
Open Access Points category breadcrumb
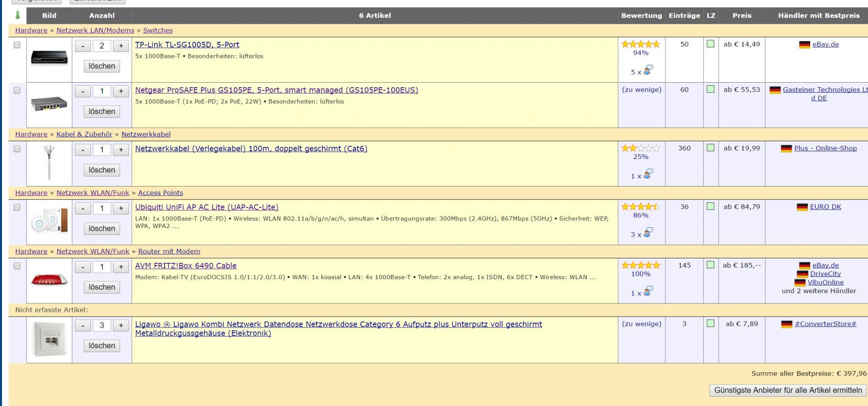coord(160,193)
